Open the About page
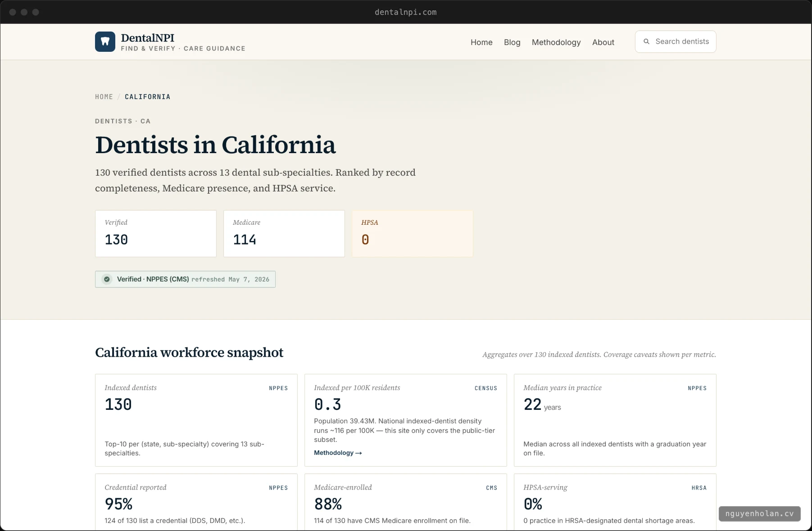This screenshot has width=812, height=531. [x=603, y=42]
